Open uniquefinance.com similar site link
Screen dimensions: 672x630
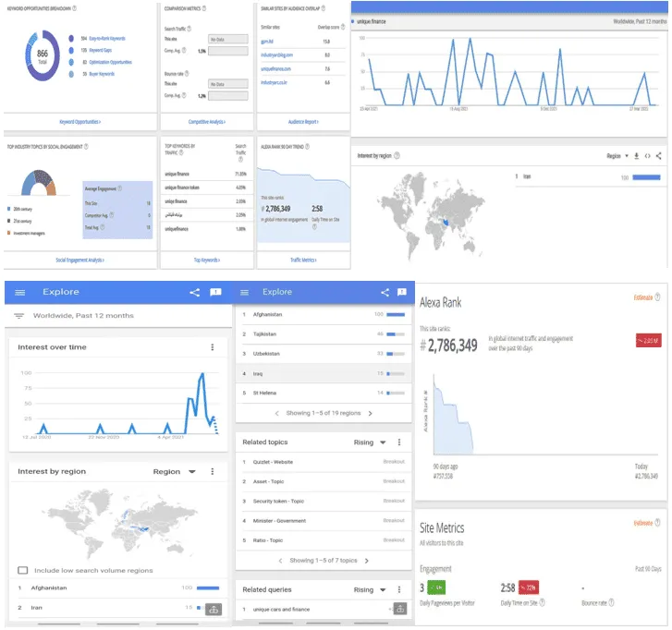click(x=276, y=69)
